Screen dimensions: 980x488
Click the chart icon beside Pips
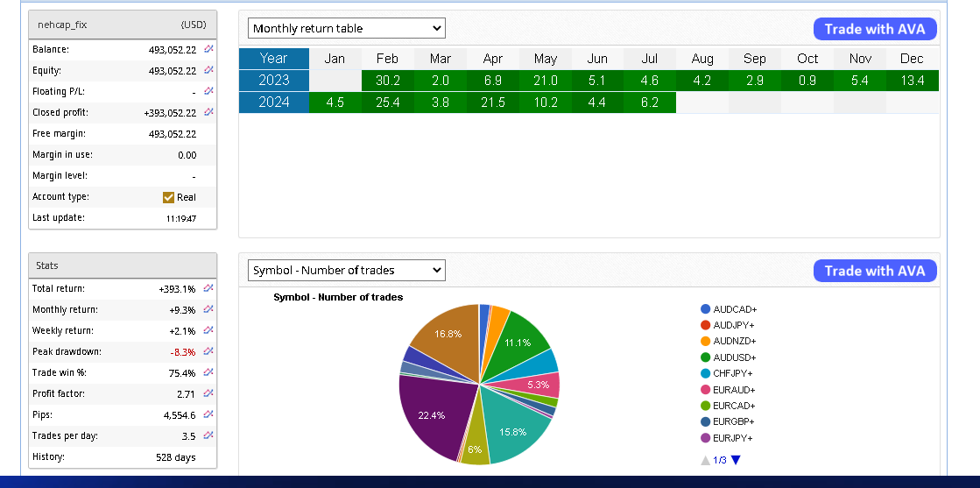tap(208, 414)
